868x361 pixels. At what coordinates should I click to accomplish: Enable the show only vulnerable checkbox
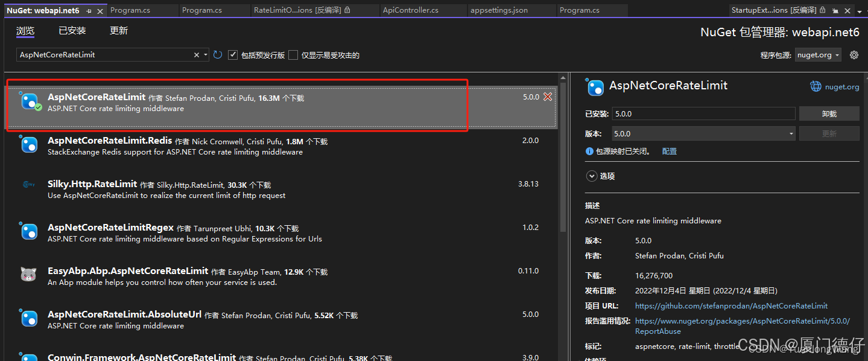[x=293, y=55]
